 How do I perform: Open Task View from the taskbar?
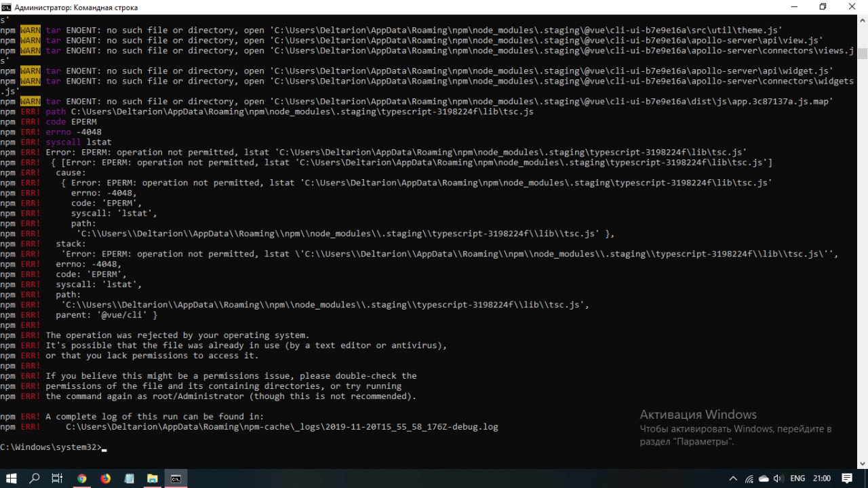[58, 478]
